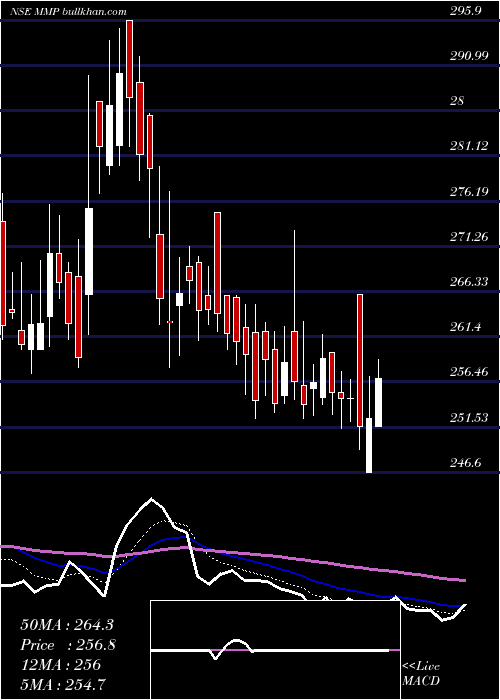Screen dimensions: 500x700
Task: Click the 5MA : 254.7 readout
Action: coord(64,684)
